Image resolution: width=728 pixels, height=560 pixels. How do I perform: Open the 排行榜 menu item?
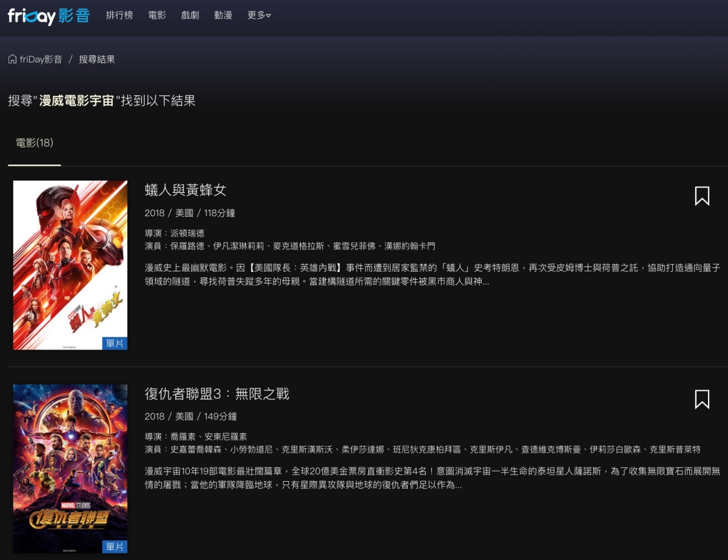point(120,15)
